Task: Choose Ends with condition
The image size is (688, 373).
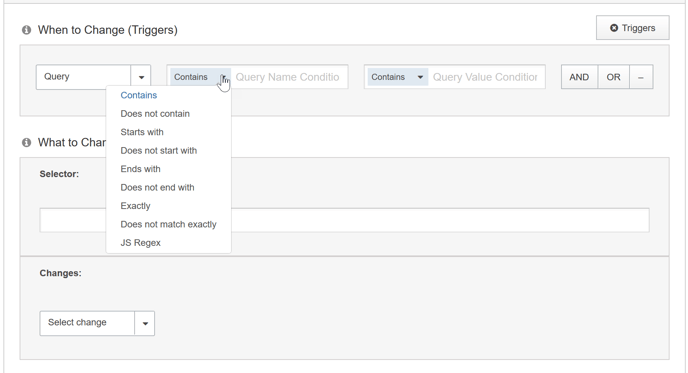Action: 140,169
